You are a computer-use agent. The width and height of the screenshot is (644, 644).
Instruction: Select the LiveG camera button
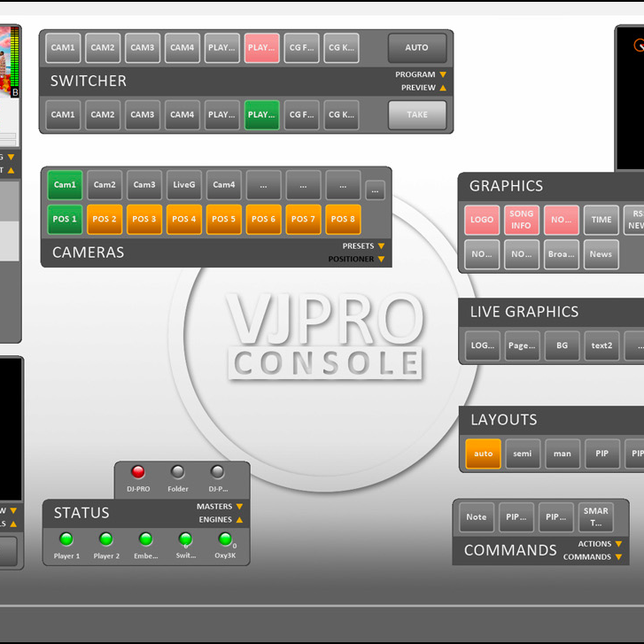(x=184, y=185)
